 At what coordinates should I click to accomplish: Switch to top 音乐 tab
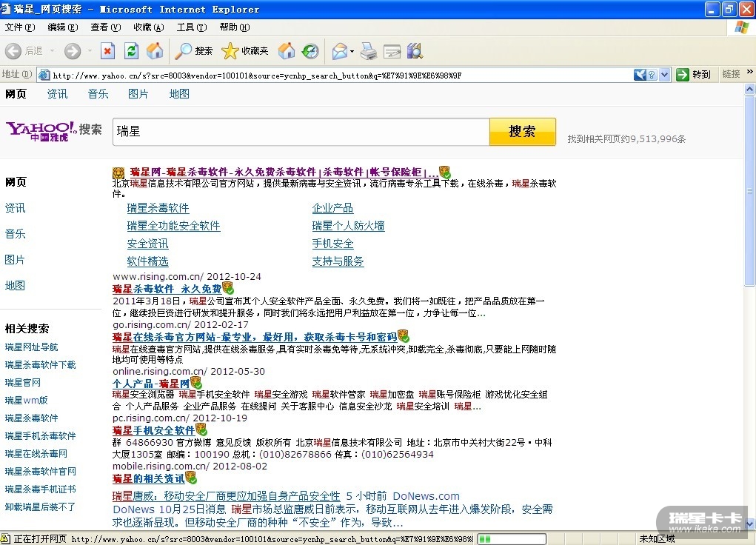pyautogui.click(x=98, y=94)
